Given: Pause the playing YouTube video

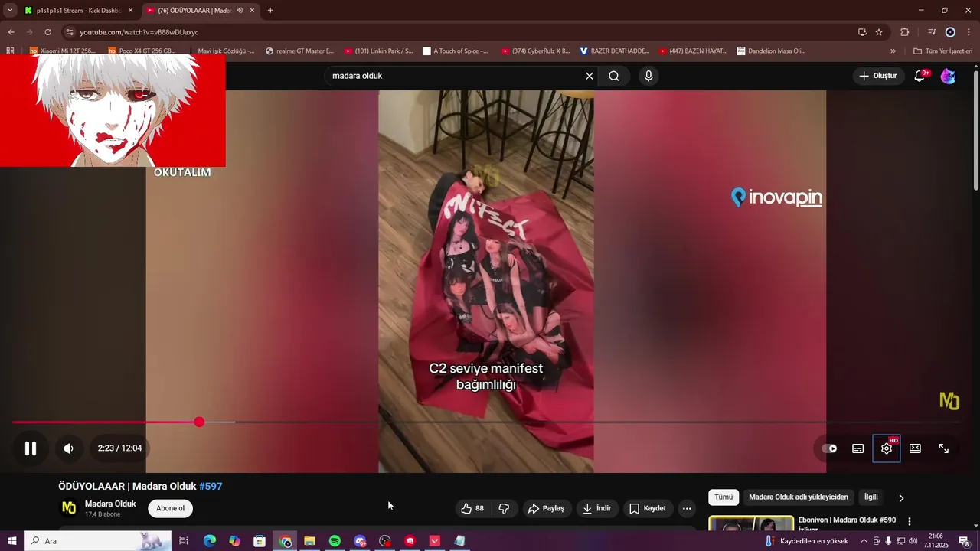Looking at the screenshot, I should pos(31,448).
